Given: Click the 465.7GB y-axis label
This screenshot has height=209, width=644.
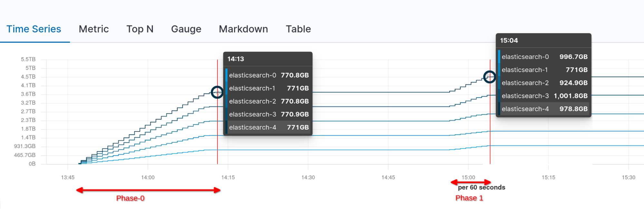Looking at the screenshot, I should click(24, 155).
